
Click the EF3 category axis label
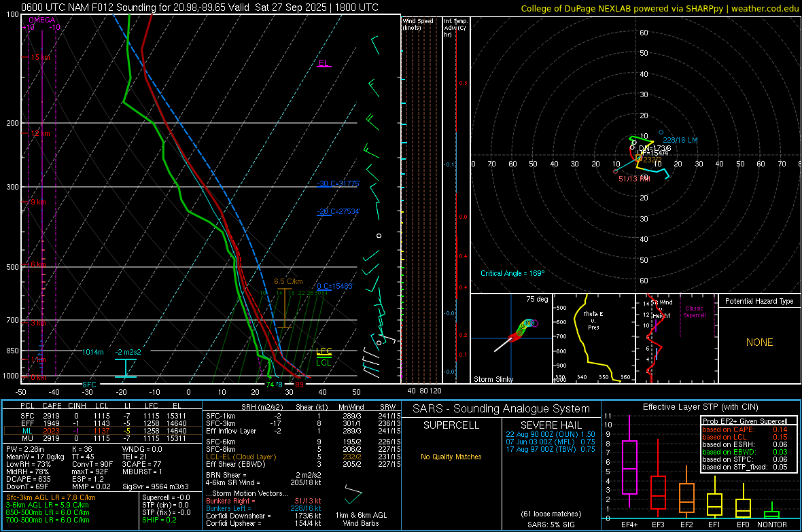[x=658, y=525]
